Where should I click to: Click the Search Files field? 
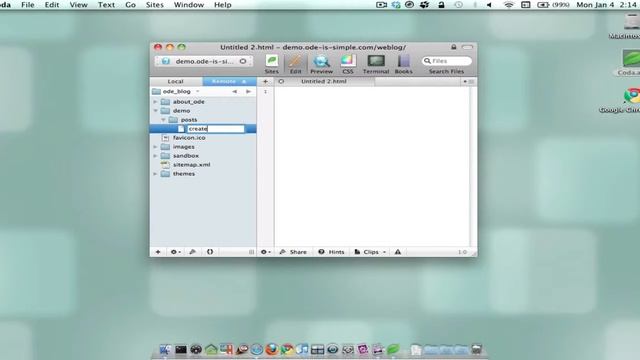(x=447, y=61)
